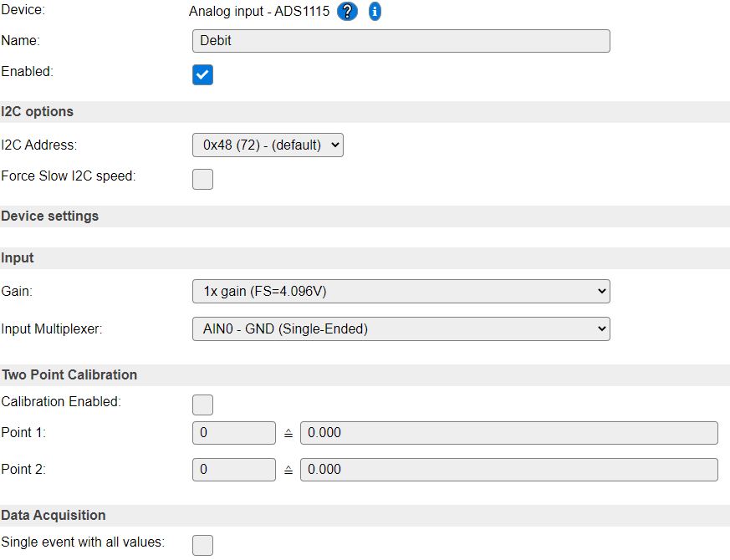Uncheck the Enabled checkbox

[x=202, y=74]
